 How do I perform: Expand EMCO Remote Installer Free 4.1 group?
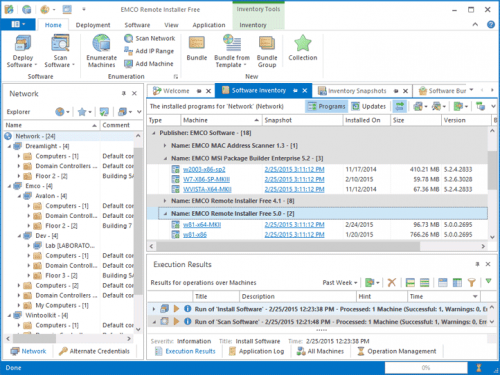tap(165, 201)
